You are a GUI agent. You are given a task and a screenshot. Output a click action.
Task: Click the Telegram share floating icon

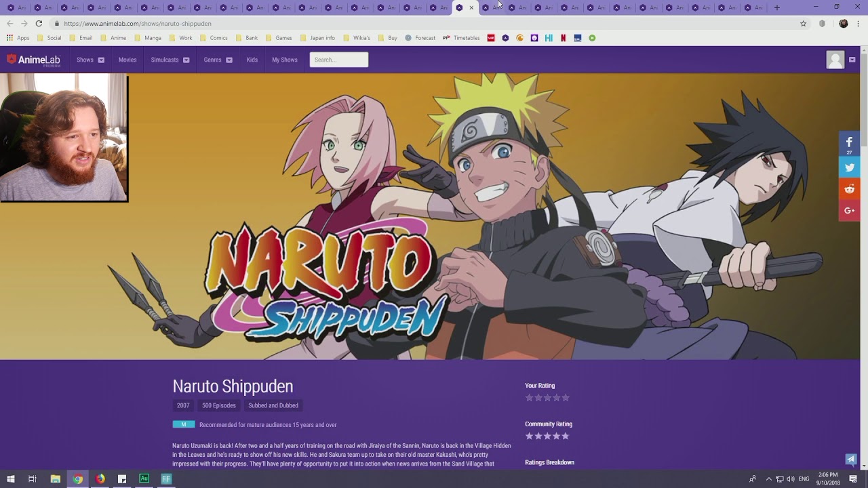pyautogui.click(x=850, y=460)
